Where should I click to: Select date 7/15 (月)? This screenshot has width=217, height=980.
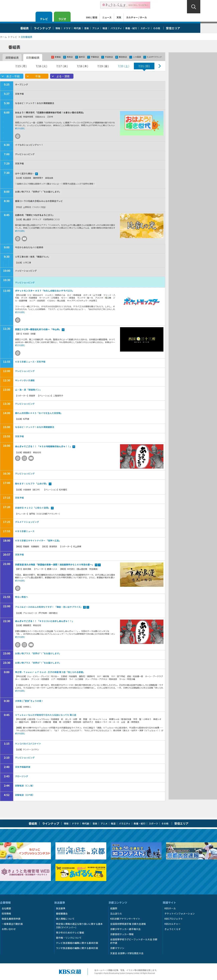click(x=21, y=66)
